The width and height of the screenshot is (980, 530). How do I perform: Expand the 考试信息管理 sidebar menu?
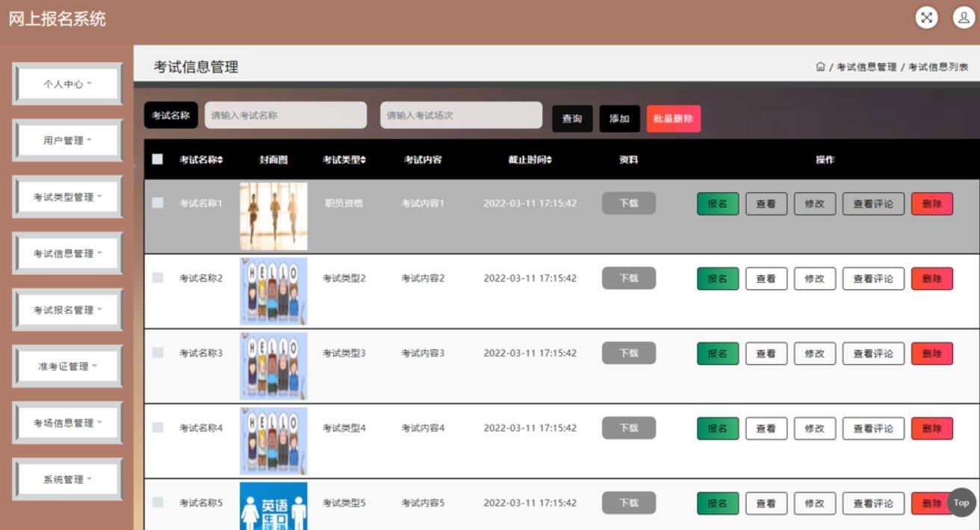click(x=67, y=253)
